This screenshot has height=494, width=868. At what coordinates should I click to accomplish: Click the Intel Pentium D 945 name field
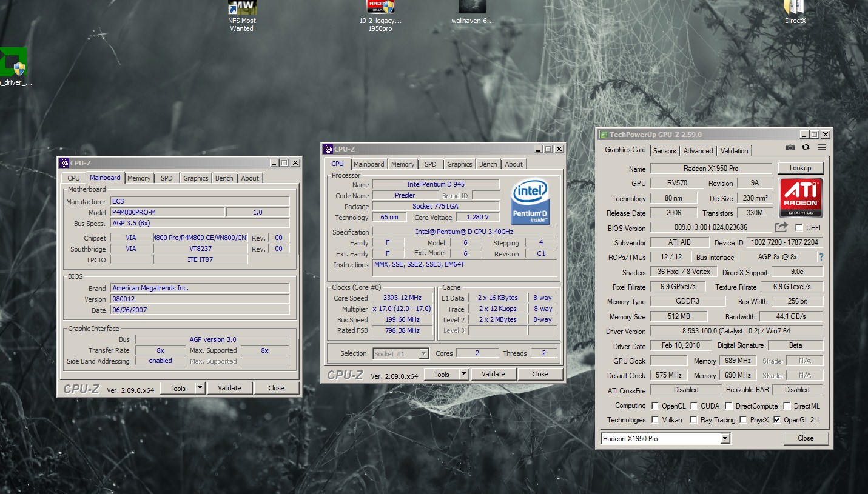point(436,184)
